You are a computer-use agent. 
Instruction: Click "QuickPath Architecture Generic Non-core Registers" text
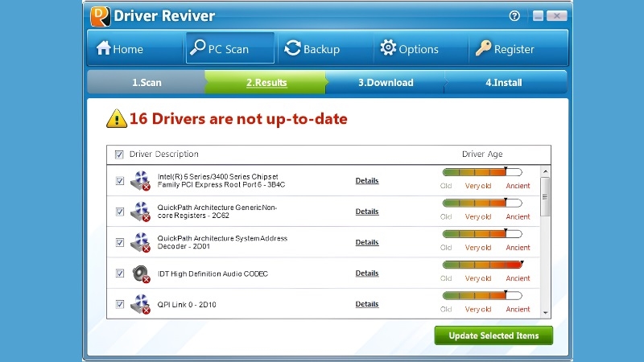click(x=217, y=212)
